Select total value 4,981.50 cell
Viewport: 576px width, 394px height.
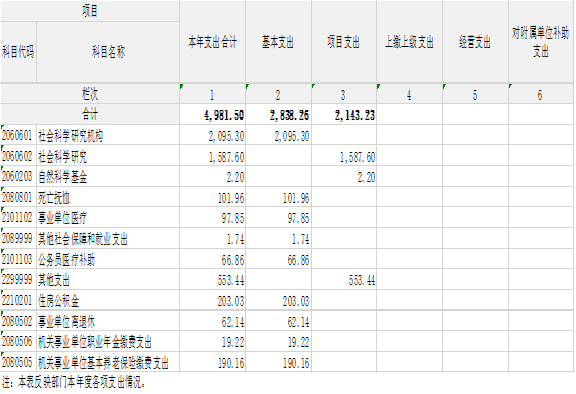click(212, 115)
